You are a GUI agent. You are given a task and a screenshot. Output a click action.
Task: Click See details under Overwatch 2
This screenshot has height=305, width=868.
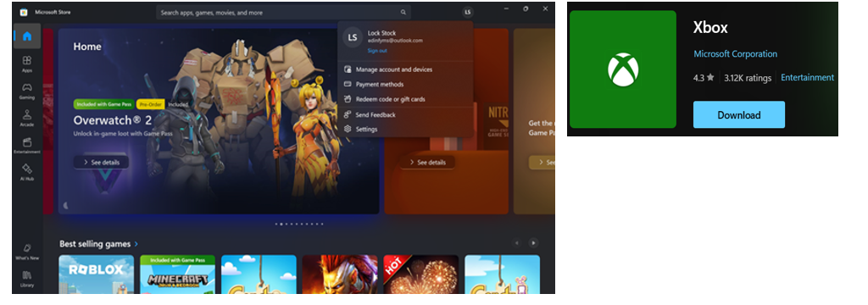(102, 162)
